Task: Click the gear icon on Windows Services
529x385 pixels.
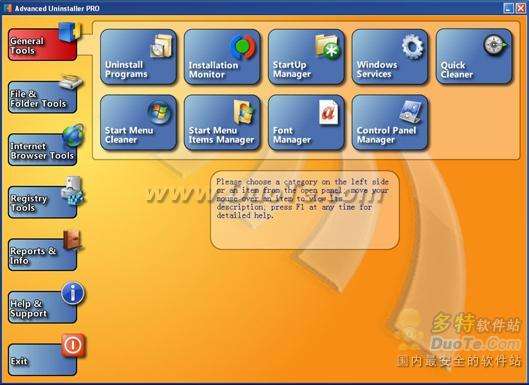Action: click(x=412, y=47)
